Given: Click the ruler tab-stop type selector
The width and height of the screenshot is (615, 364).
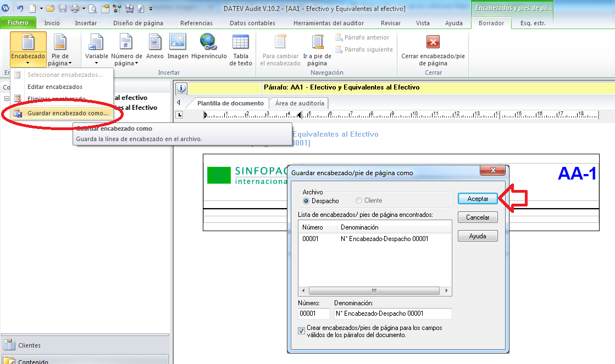Looking at the screenshot, I should [179, 115].
